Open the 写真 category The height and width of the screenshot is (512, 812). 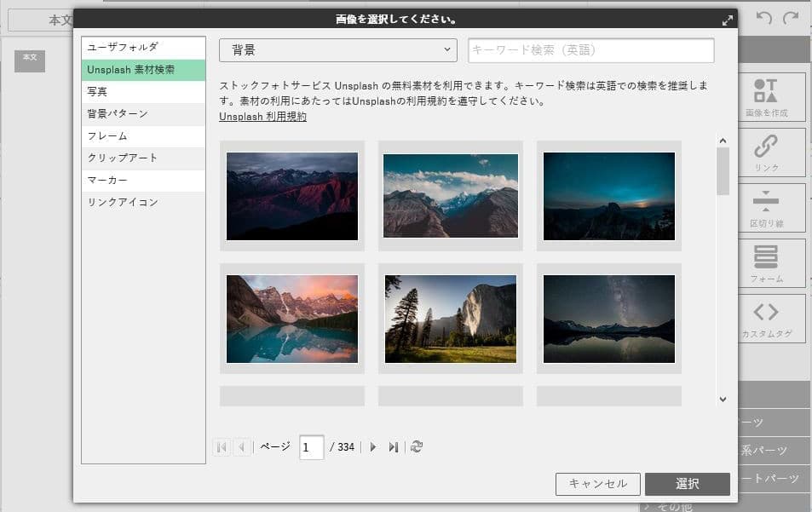tap(143, 92)
